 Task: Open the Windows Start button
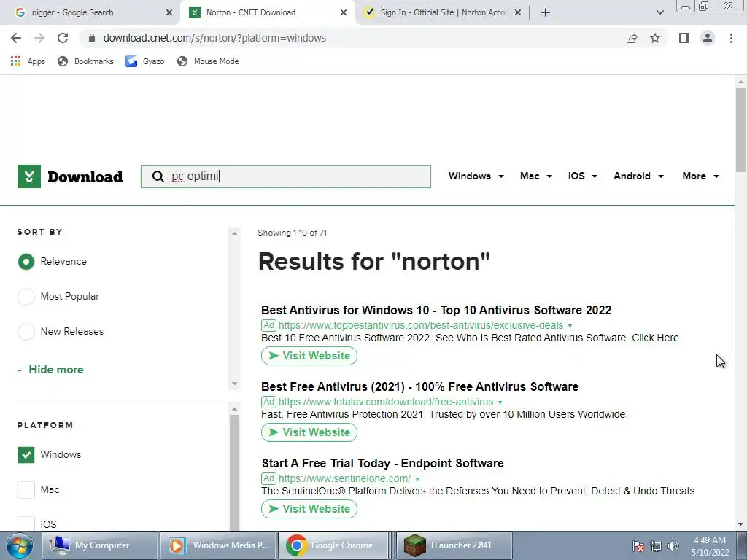tap(20, 545)
